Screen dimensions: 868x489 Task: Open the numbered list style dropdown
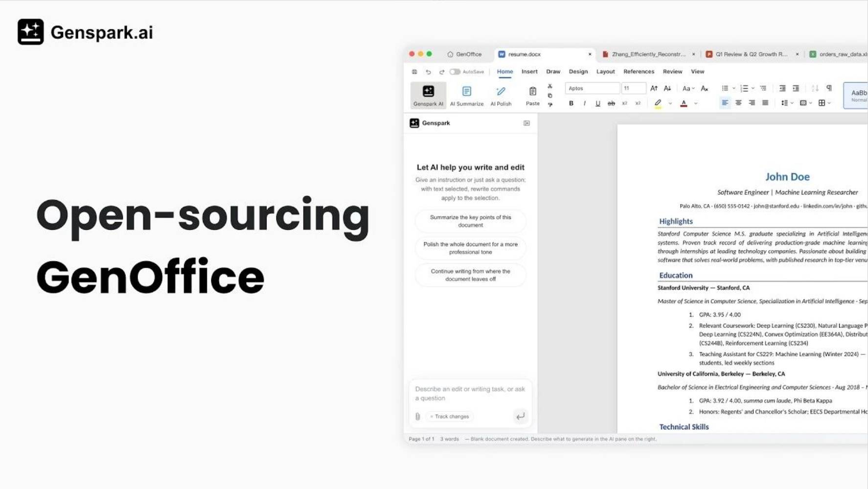click(x=753, y=89)
